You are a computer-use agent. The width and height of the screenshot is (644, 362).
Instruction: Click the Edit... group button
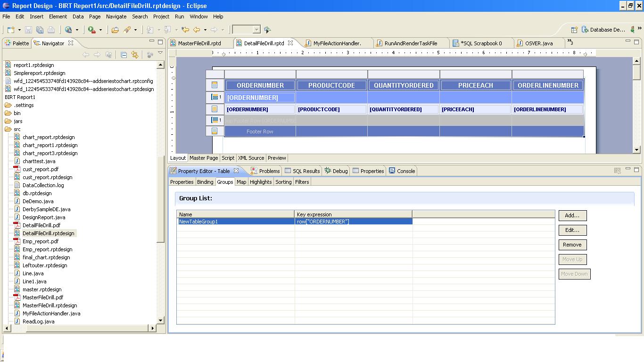[572, 230]
